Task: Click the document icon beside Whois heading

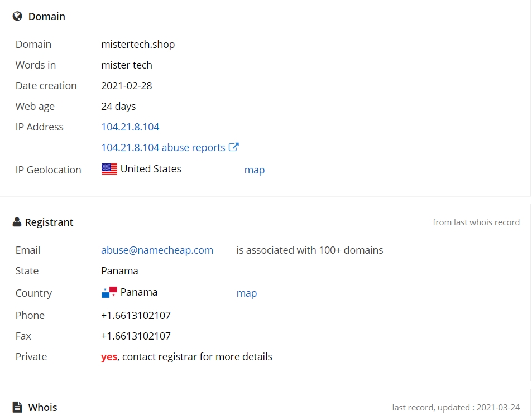Action: 17,407
